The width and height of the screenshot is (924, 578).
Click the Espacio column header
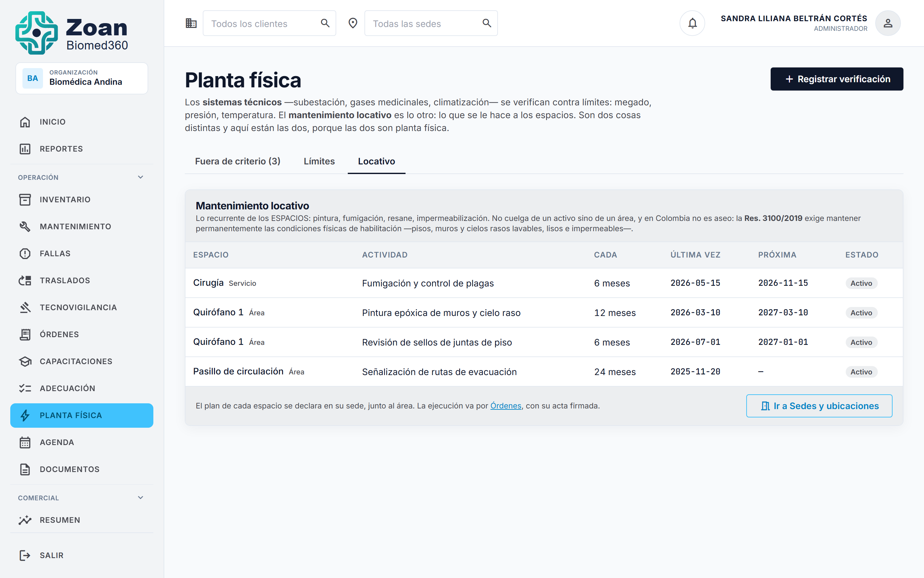coord(211,255)
